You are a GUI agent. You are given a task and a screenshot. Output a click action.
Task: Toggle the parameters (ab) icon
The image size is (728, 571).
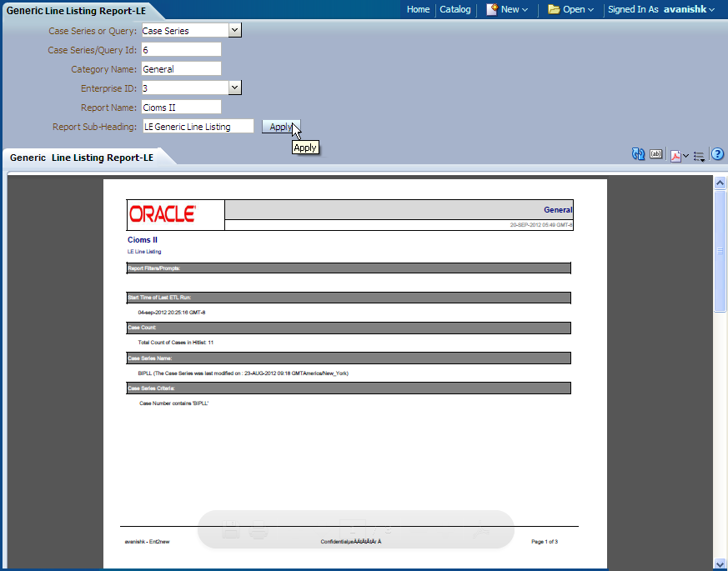tap(656, 153)
